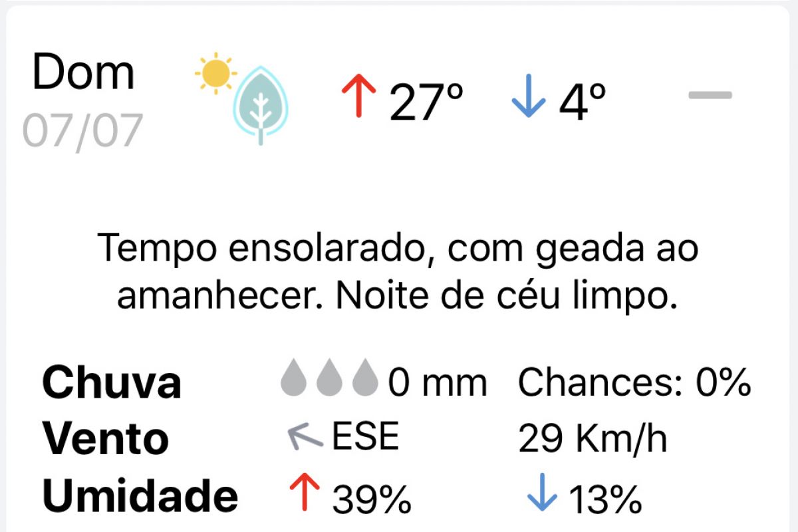
Task: Tap the red max temperature arrow
Action: point(359,96)
